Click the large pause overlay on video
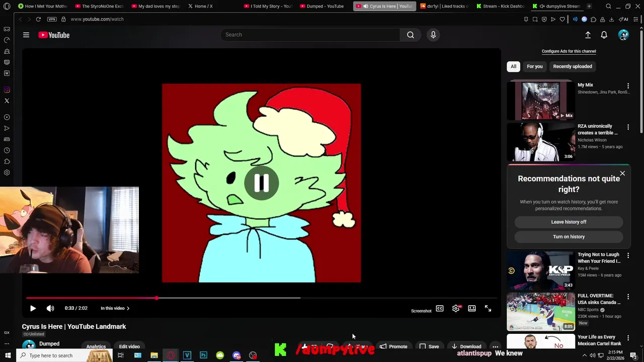644x362 pixels. tap(261, 183)
